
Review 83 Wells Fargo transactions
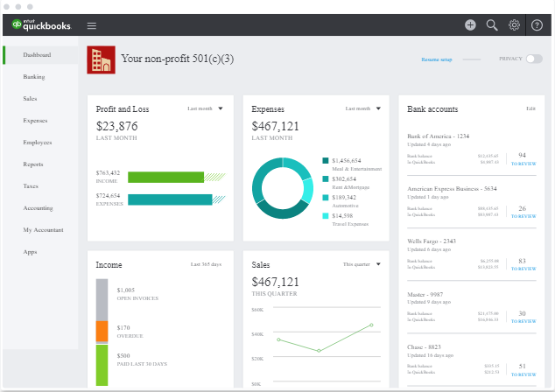[x=523, y=269]
